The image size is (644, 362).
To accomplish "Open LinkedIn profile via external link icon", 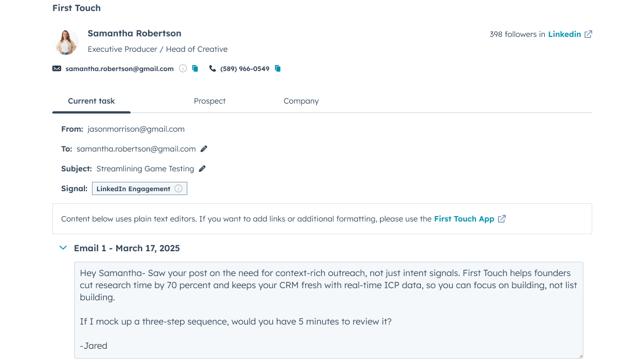I will click(588, 34).
